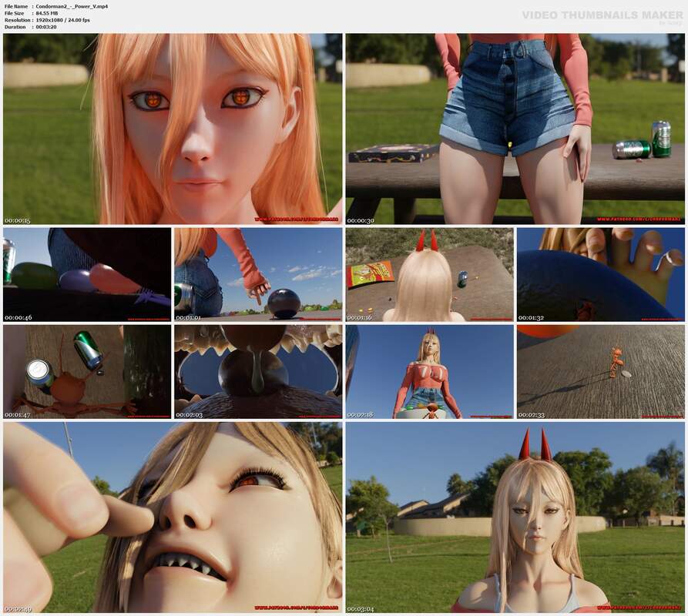Open the thumbnail at 00:00:30
688x616 pixels.
(x=515, y=129)
